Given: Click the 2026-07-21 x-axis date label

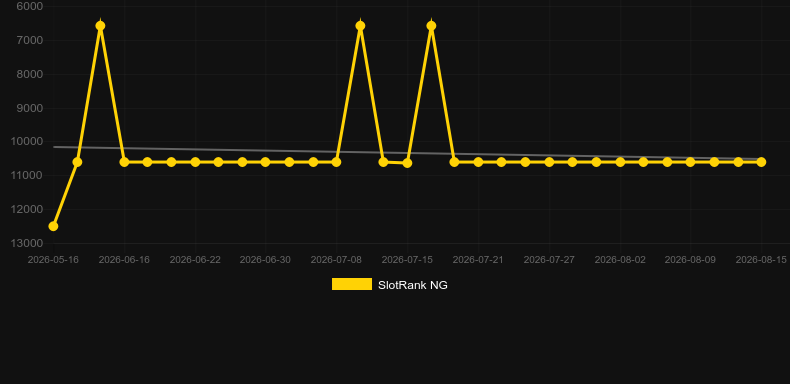Looking at the screenshot, I should point(478,260).
